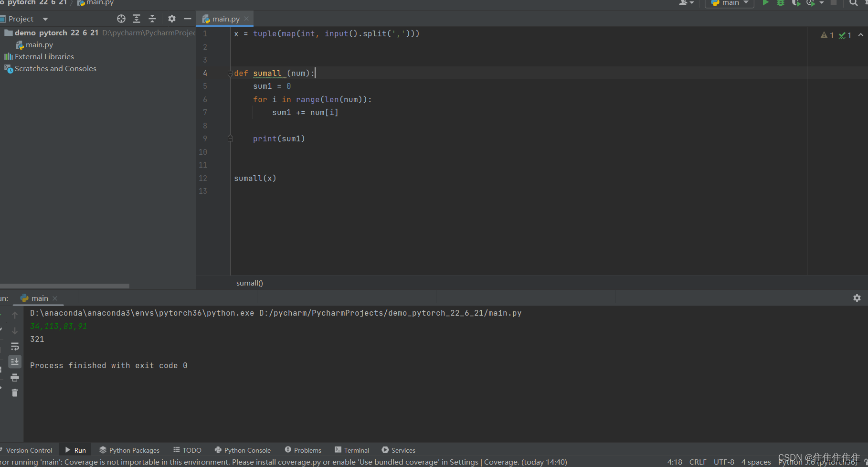Click the down arrow in Run console

15,330
